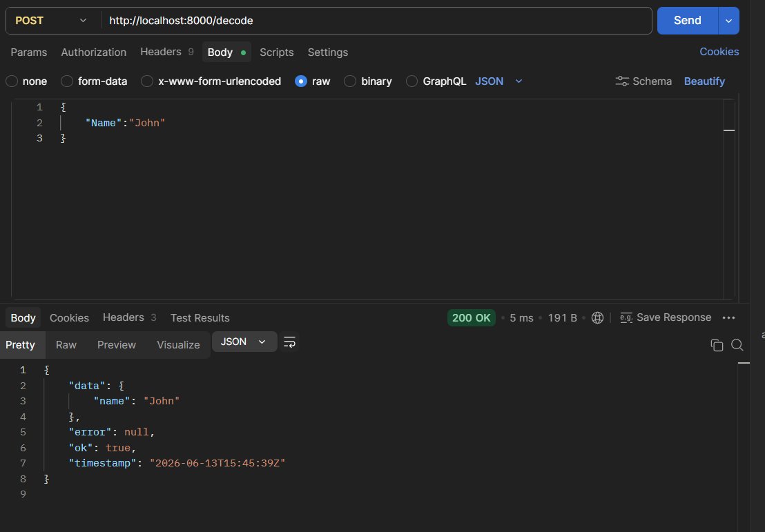Select the raw body radio option

click(301, 81)
